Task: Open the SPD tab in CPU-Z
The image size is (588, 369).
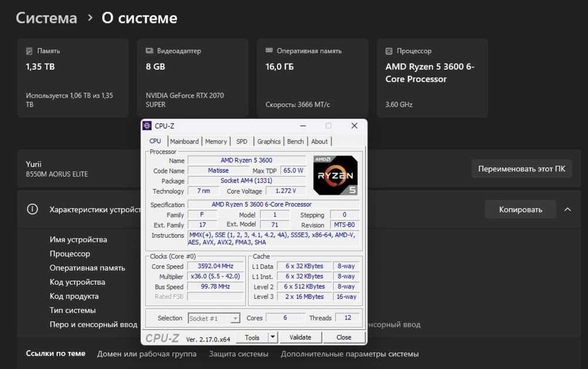Action: click(242, 141)
